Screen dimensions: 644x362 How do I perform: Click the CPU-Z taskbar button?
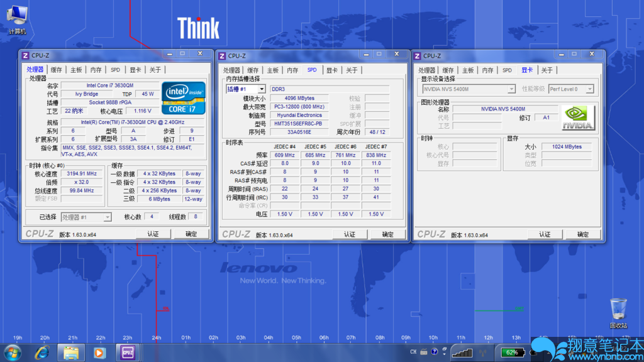(x=127, y=353)
